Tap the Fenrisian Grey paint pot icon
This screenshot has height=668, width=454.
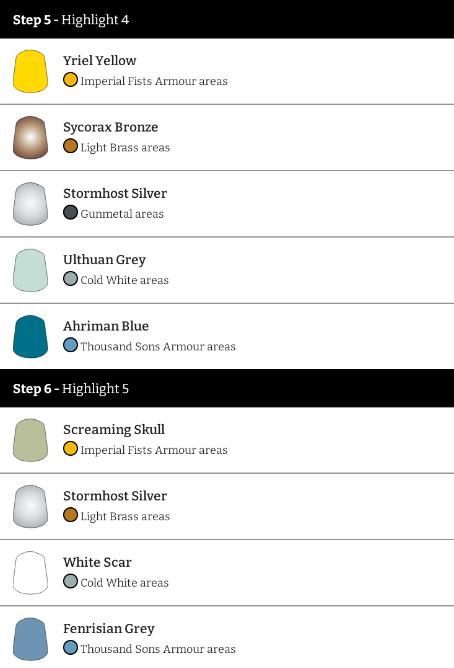coord(30,639)
